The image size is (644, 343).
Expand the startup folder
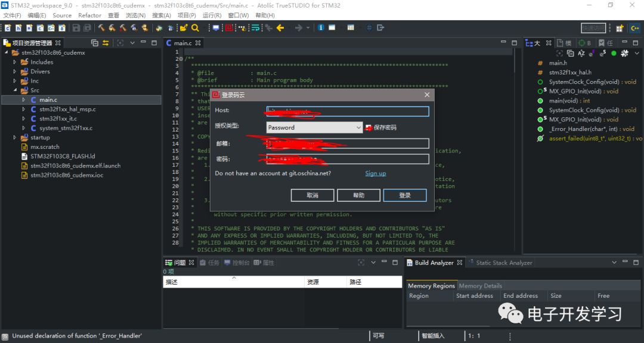tap(15, 138)
